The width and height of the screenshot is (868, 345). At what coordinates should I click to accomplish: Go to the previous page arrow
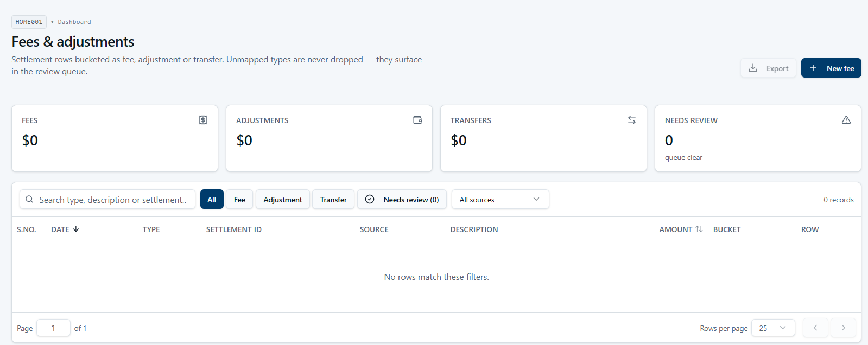pos(815,328)
